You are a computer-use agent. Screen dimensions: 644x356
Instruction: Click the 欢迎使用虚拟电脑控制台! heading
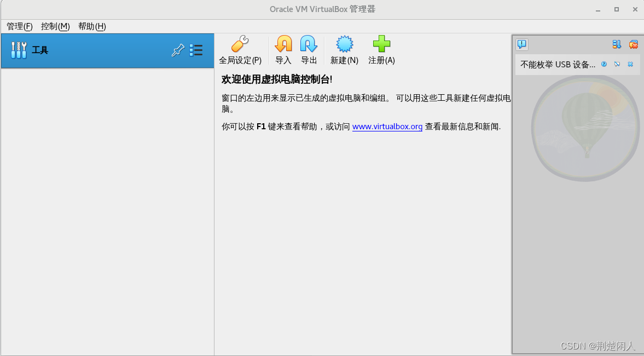click(x=277, y=79)
